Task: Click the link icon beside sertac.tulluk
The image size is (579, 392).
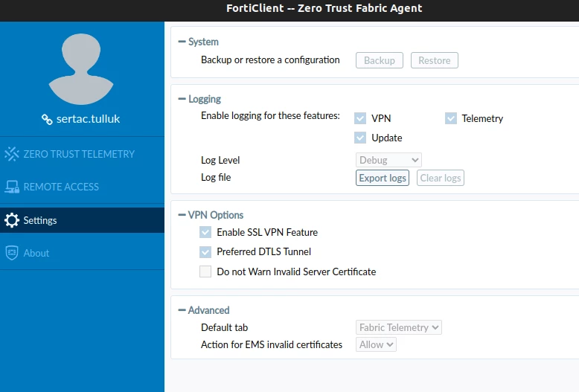Action: (47, 119)
